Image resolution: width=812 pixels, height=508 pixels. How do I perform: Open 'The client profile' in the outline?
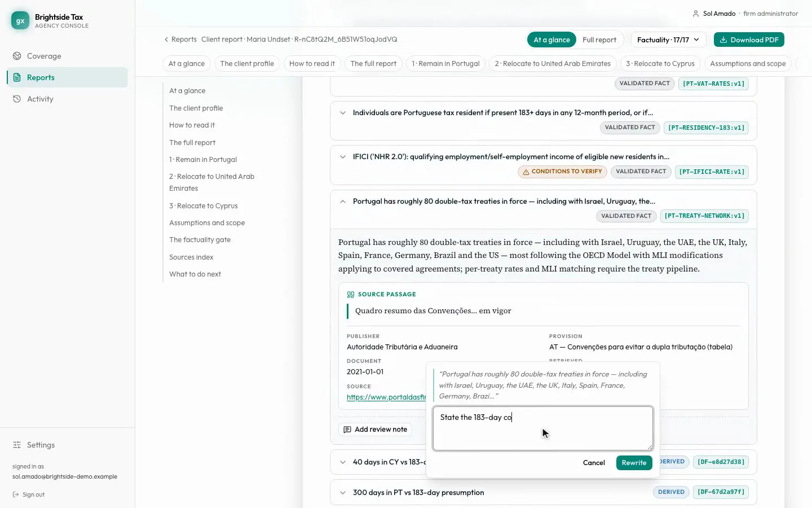196,108
